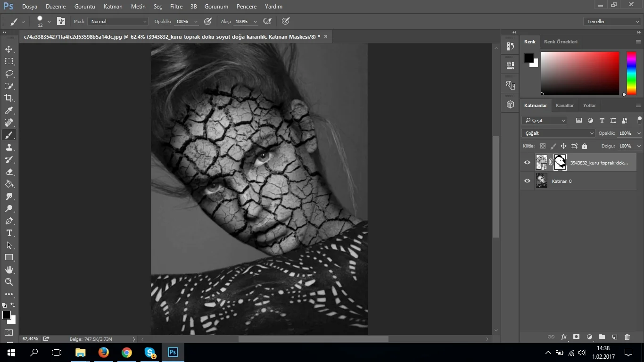This screenshot has height=362, width=644.
Task: Open the 3D panel cube icon
Action: coord(510,105)
